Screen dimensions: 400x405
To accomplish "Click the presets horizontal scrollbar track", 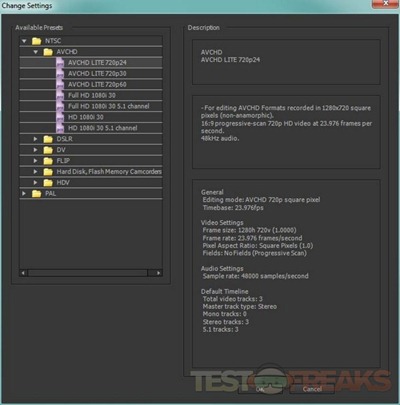I will tap(88, 273).
